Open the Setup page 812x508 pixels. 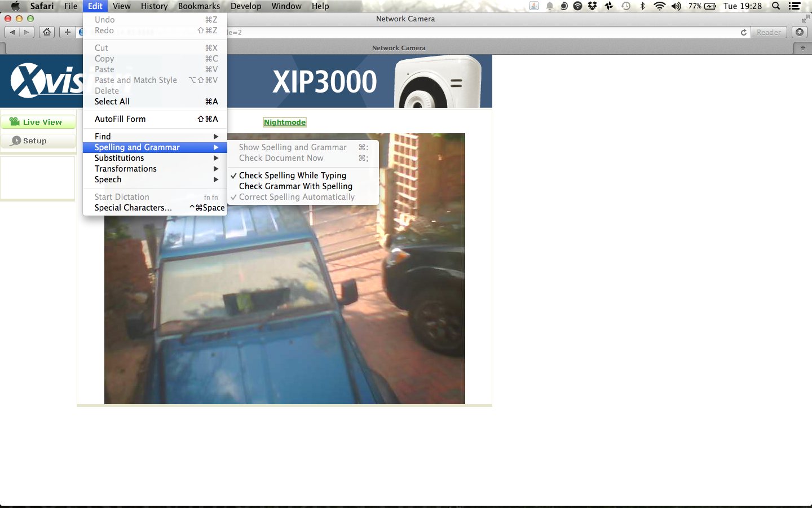point(38,141)
